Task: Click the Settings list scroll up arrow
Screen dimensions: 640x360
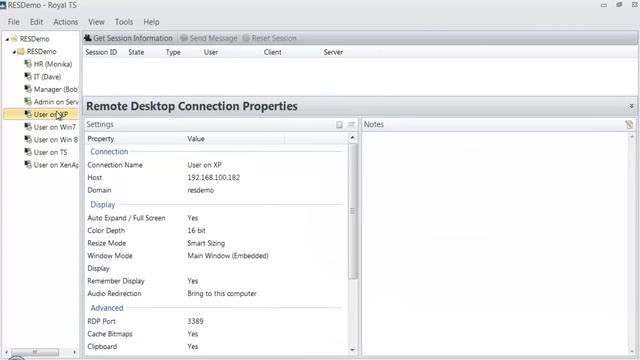Action: click(352, 138)
